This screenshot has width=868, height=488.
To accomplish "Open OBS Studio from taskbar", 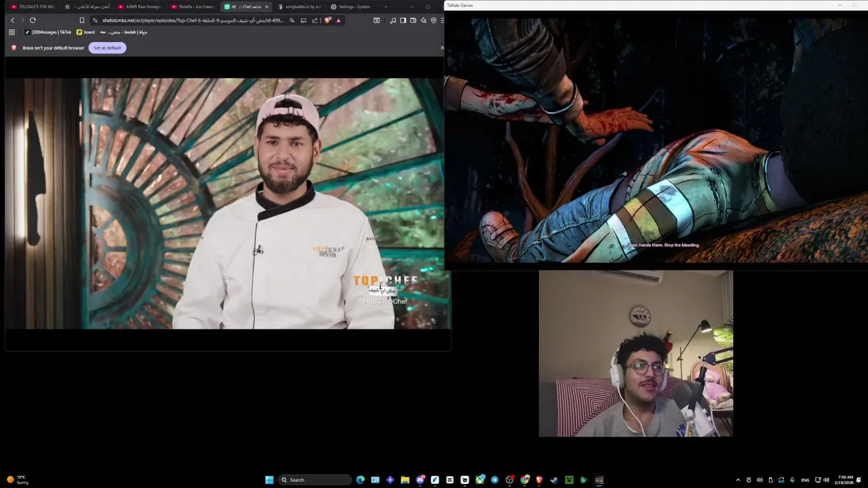I will click(509, 480).
